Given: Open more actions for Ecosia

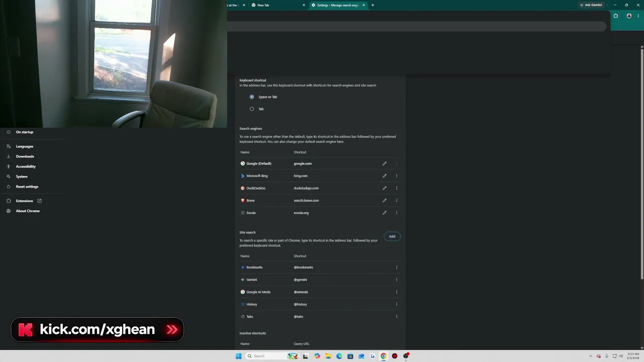Looking at the screenshot, I should 396,213.
